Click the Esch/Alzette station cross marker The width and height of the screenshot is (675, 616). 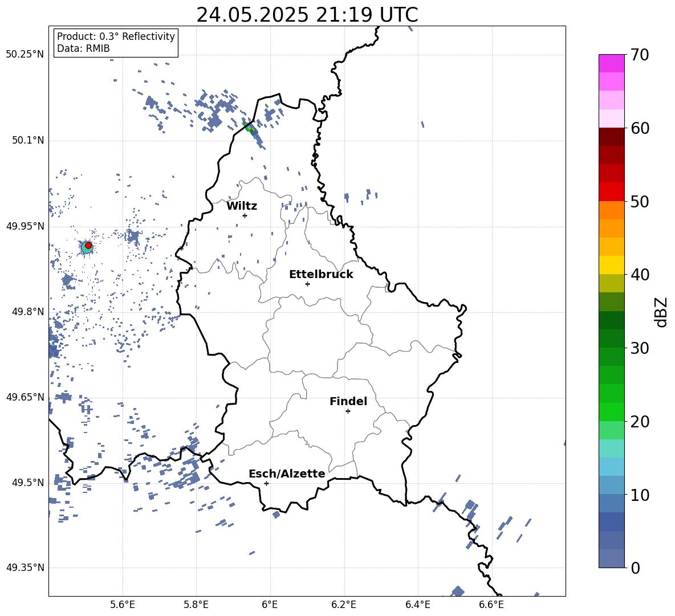pyautogui.click(x=266, y=483)
